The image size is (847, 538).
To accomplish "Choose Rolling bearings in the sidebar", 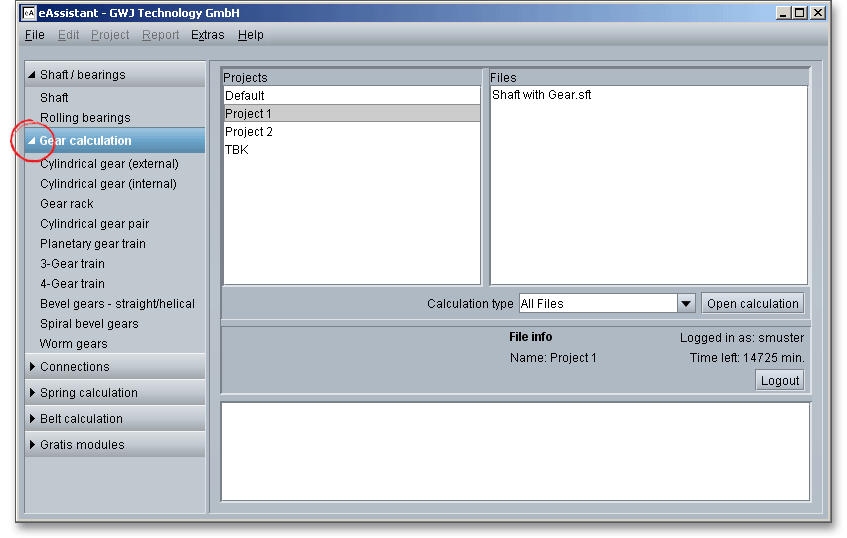I will [x=85, y=118].
